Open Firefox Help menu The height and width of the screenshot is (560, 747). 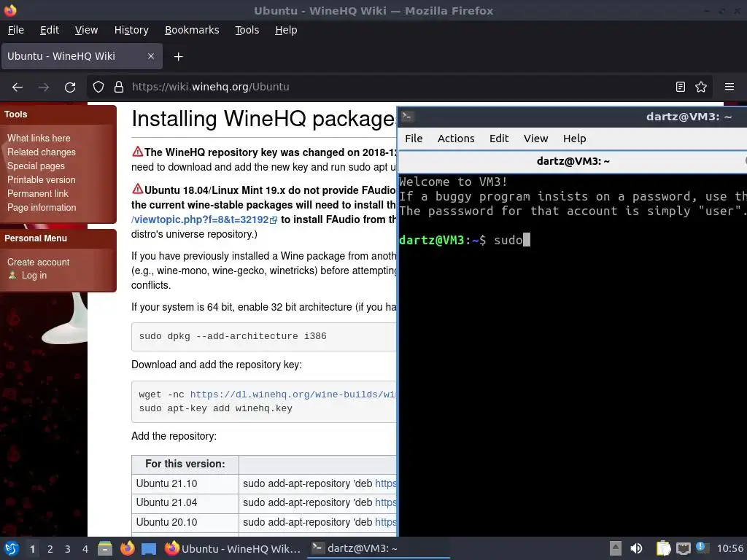coord(286,30)
